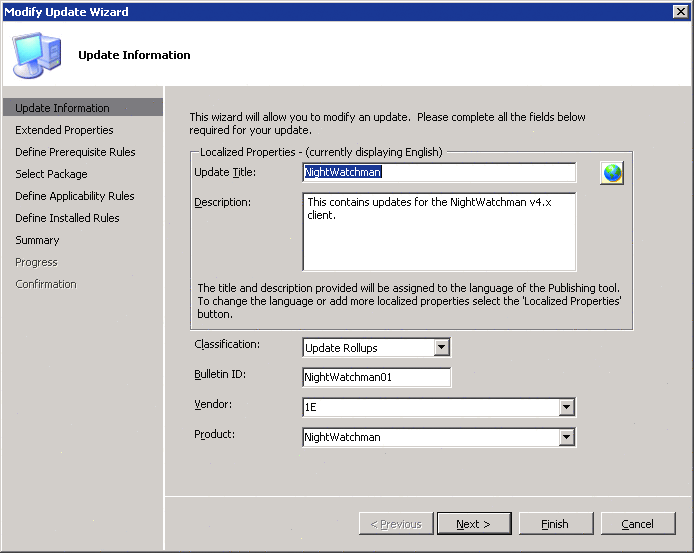Select the Update Information step
The height and width of the screenshot is (553, 694).
[83, 108]
